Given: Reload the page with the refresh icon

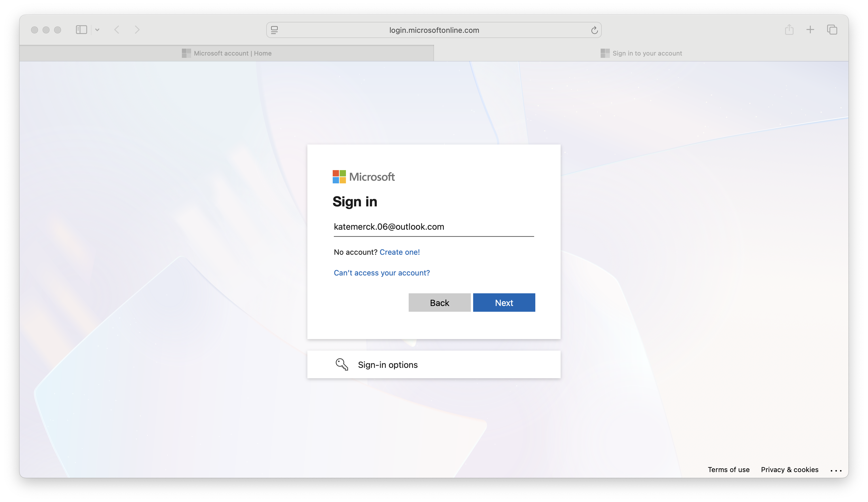Looking at the screenshot, I should click(594, 30).
